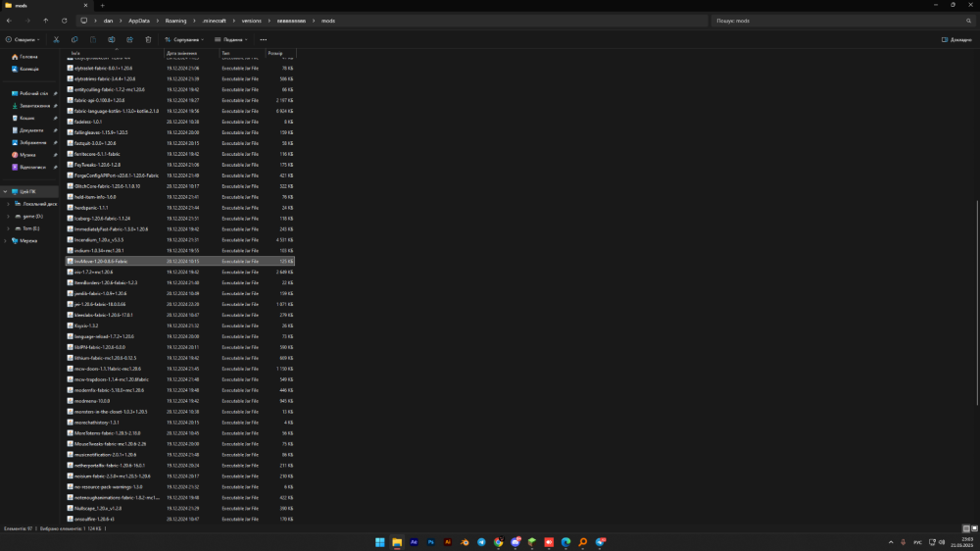The height and width of the screenshot is (551, 980).
Task: Open Photoshop from taskbar
Action: point(430,542)
